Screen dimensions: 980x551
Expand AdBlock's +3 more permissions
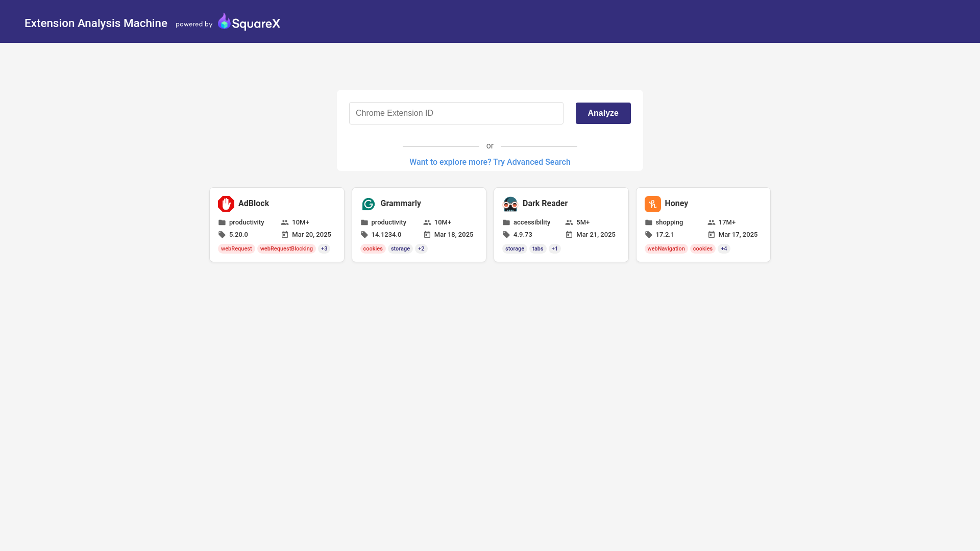324,249
